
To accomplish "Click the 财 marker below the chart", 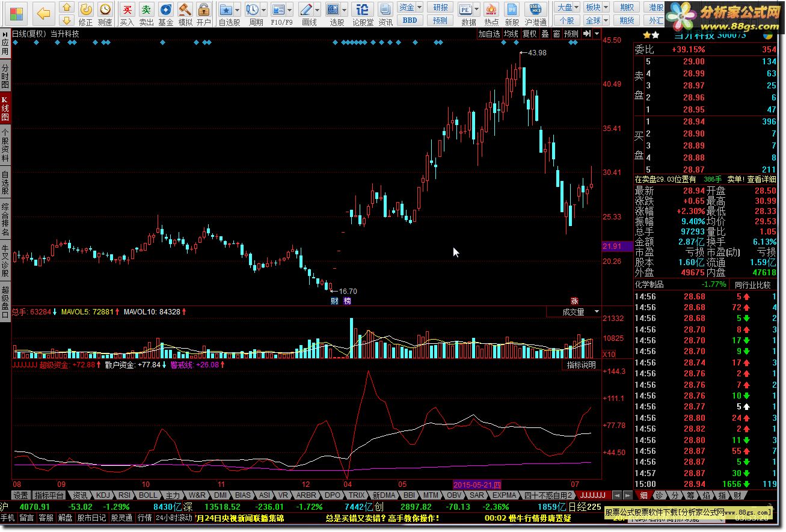I will tap(335, 301).
